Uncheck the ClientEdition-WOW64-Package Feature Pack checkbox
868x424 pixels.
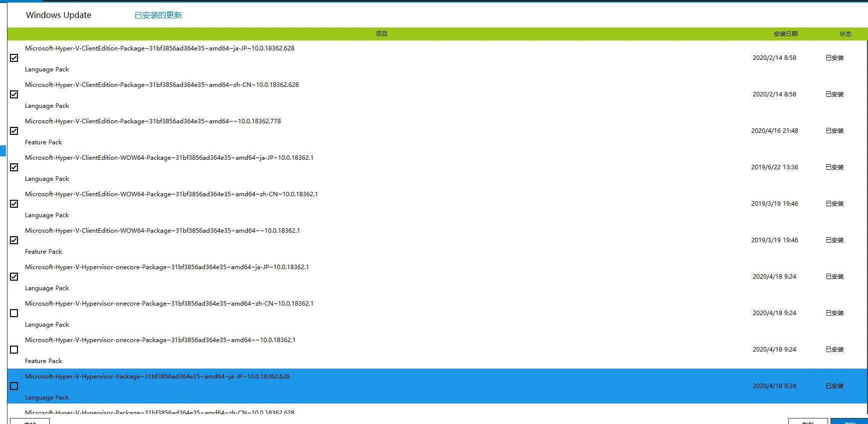pos(14,240)
